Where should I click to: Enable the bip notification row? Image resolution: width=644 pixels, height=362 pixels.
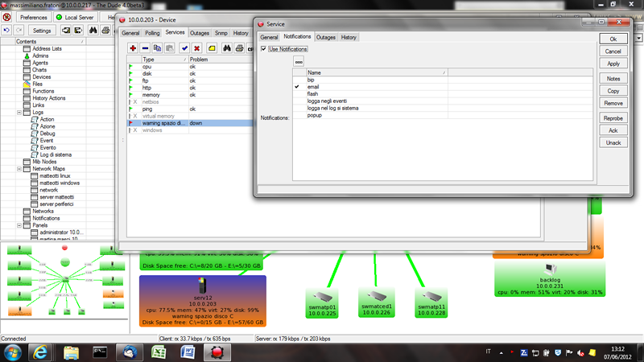coord(443,80)
